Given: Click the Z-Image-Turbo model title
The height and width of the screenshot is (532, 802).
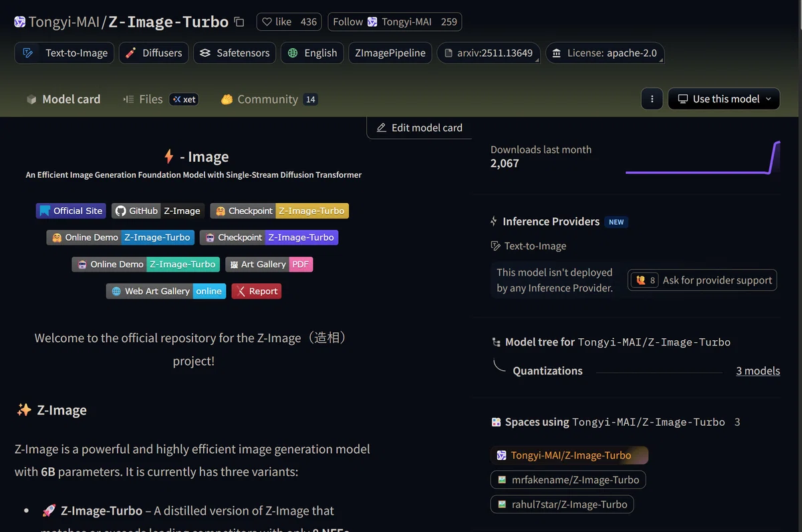Looking at the screenshot, I should [168, 22].
